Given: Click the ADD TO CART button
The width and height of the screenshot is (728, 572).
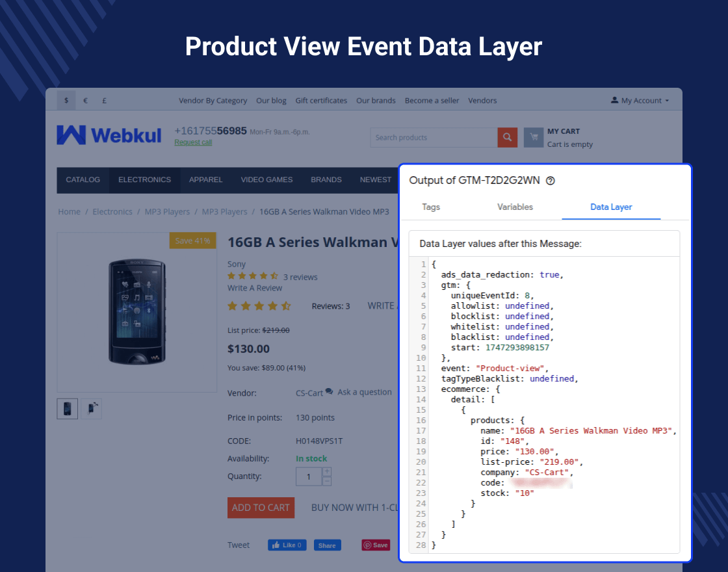Looking at the screenshot, I should click(261, 508).
